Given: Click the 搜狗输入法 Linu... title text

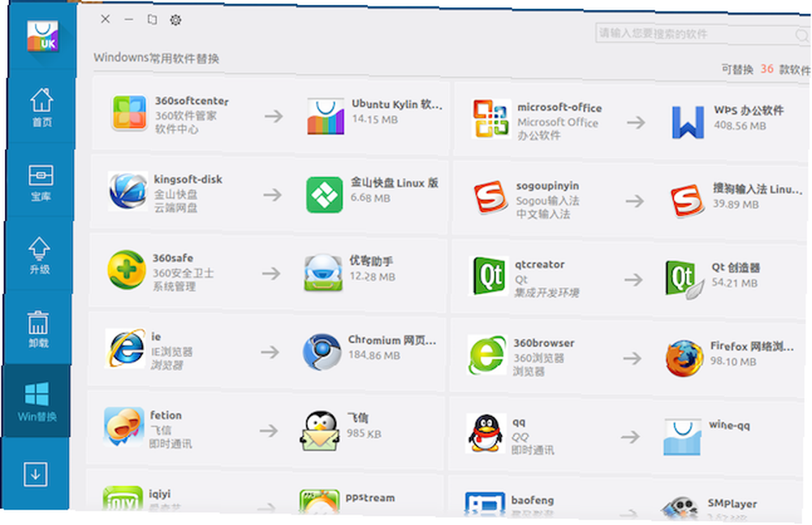Looking at the screenshot, I should point(758,189).
